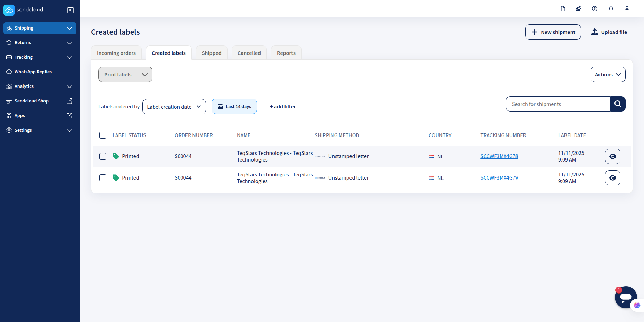Image resolution: width=644 pixels, height=322 pixels.
Task: Click carrier logo in SCCWF3MX4G7V row
Action: [x=320, y=178]
